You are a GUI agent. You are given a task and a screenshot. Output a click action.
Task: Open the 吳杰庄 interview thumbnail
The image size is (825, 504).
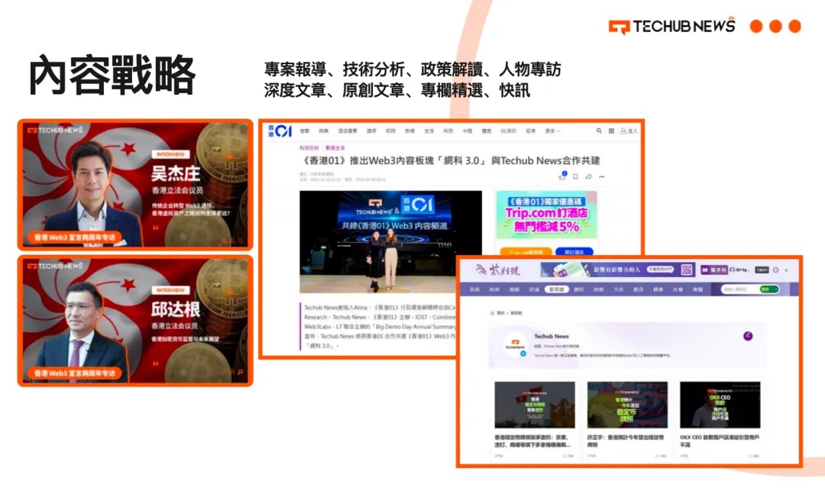pyautogui.click(x=135, y=185)
